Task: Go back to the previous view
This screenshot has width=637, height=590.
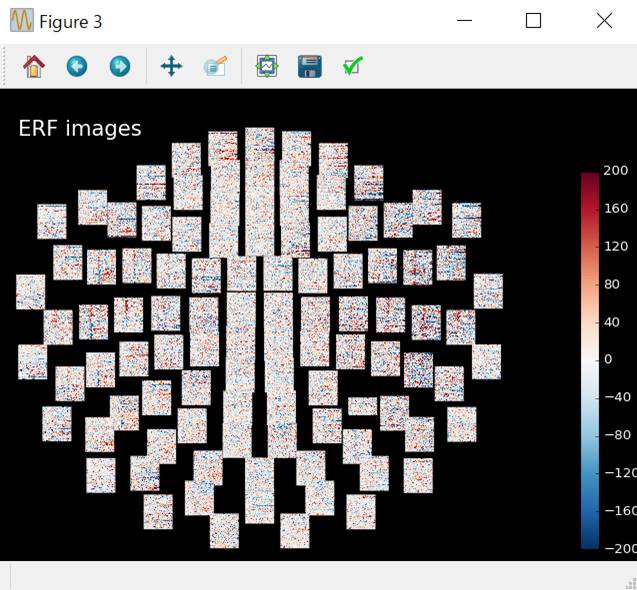Action: [77, 67]
